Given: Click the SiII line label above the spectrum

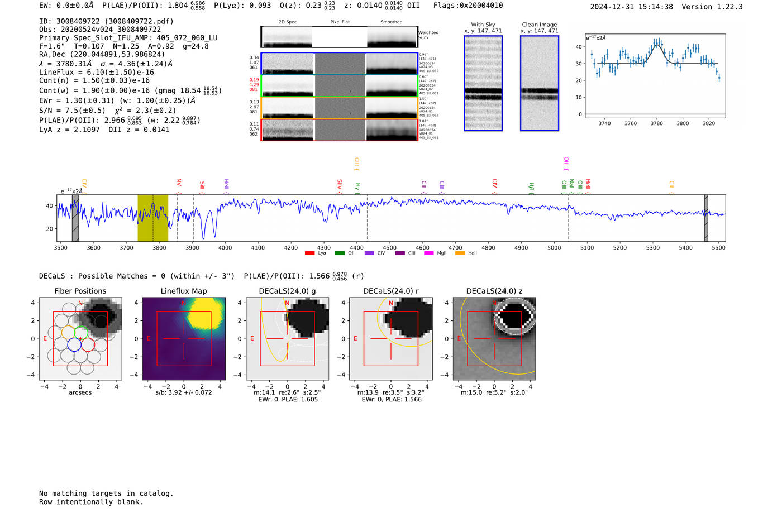Looking at the screenshot, I should [202, 186].
